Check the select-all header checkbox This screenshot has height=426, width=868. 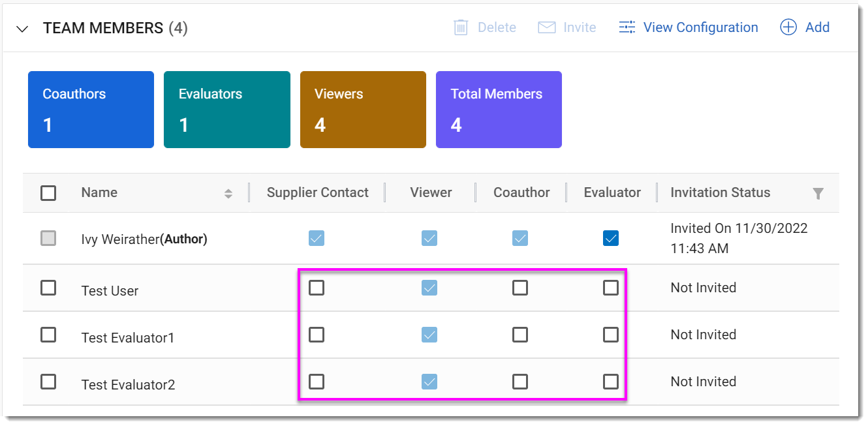[x=48, y=193]
